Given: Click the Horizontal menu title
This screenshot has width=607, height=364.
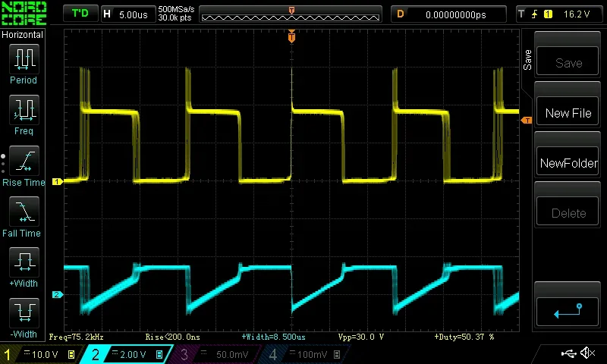Looking at the screenshot, I should tap(23, 34).
